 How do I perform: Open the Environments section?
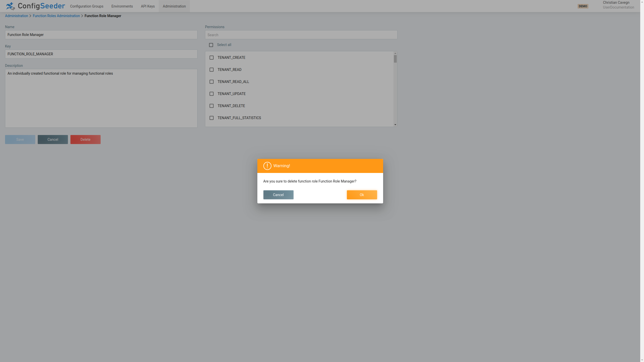click(x=122, y=6)
